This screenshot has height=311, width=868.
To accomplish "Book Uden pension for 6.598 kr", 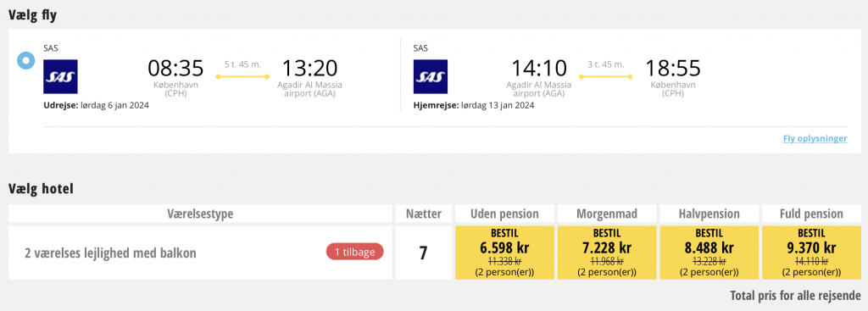I will pyautogui.click(x=504, y=253).
